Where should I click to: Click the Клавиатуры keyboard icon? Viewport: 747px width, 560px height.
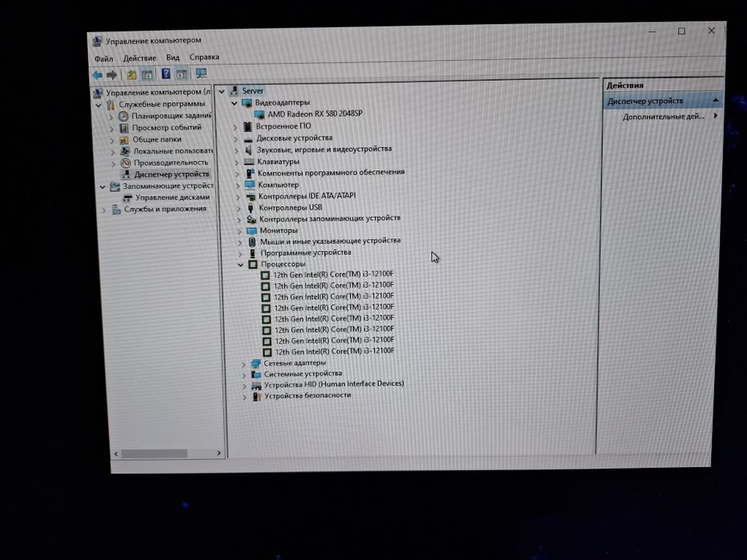(249, 162)
